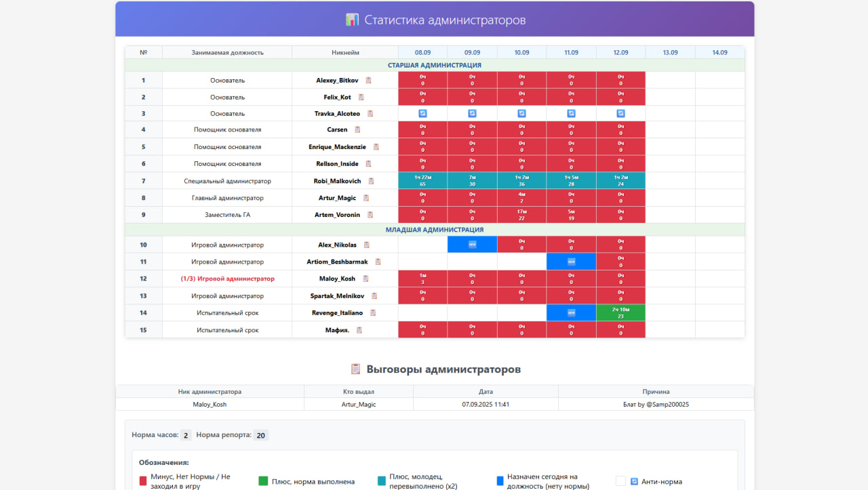Viewport: 868px width, 490px height.
Task: Click the anti-norm icon in the legend
Action: click(633, 480)
